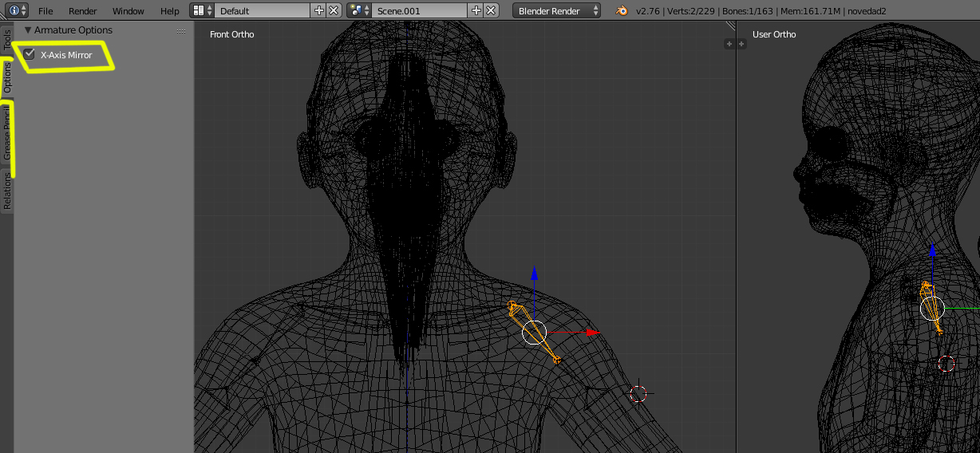This screenshot has height=453, width=980.
Task: Open the Window menu
Action: pos(128,11)
